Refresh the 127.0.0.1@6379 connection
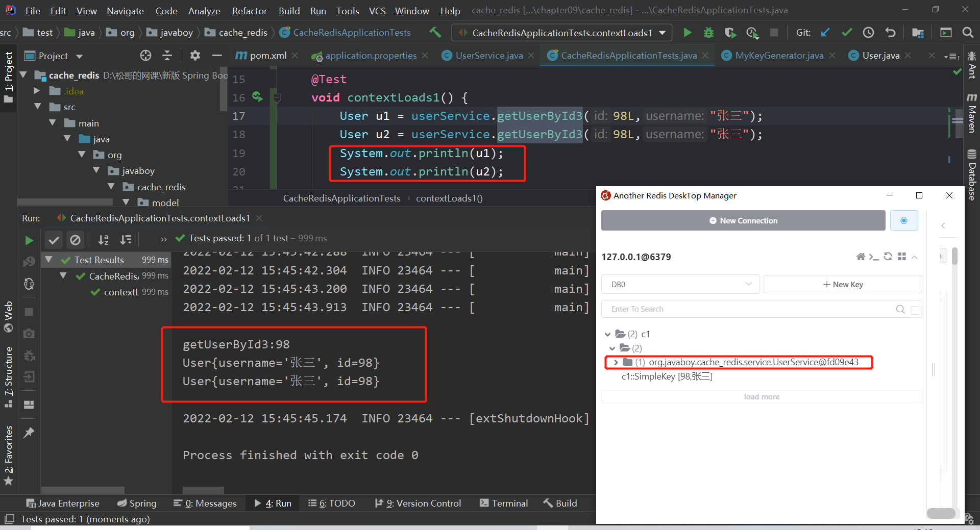 coord(888,257)
